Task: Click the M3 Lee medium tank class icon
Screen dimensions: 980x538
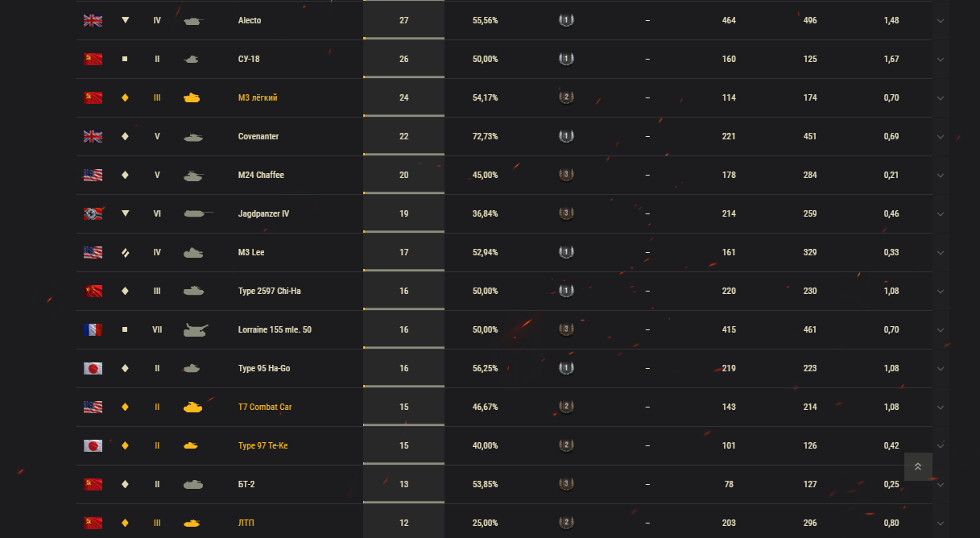Action: click(x=125, y=252)
